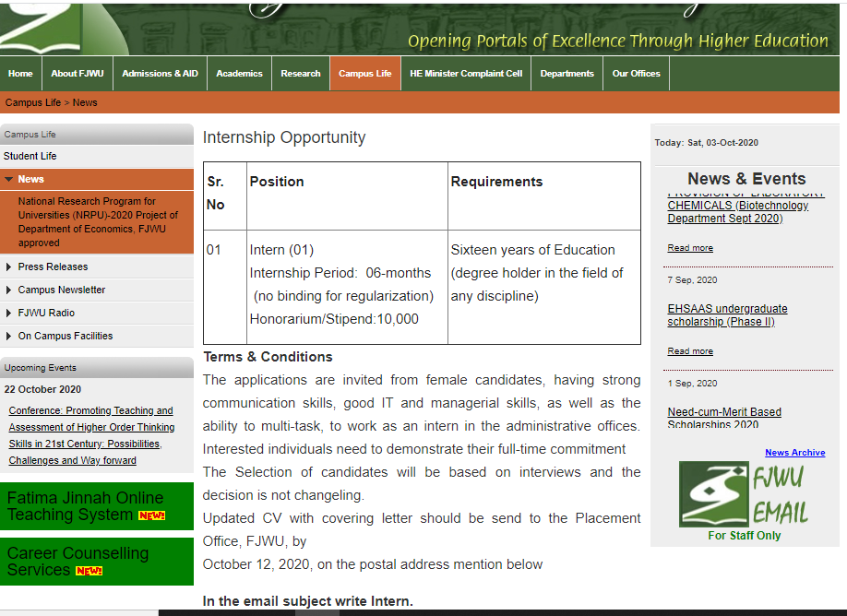The image size is (847, 616).
Task: Select the Campus Life menu tab
Action: [x=365, y=74]
